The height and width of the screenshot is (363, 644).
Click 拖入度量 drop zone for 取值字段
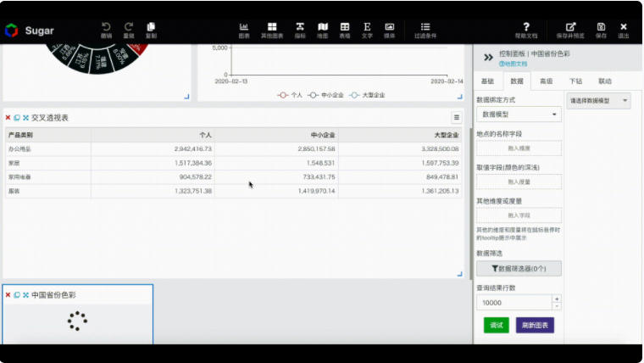[519, 181]
